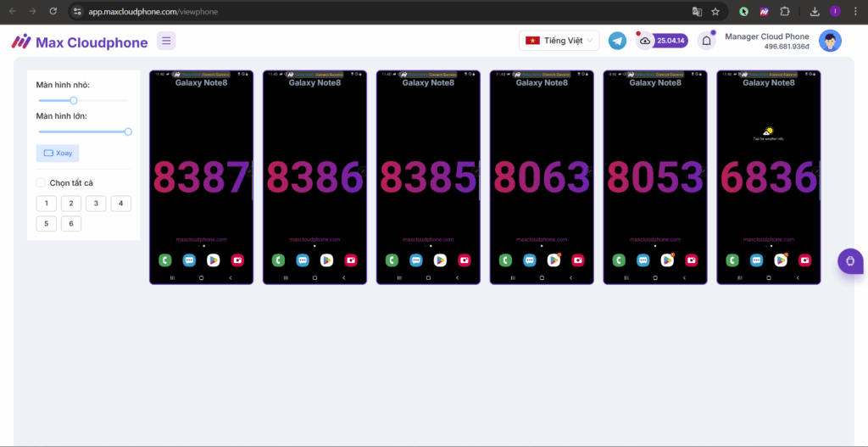Click the Xoay rotate button
This screenshot has width=868, height=447.
(58, 153)
